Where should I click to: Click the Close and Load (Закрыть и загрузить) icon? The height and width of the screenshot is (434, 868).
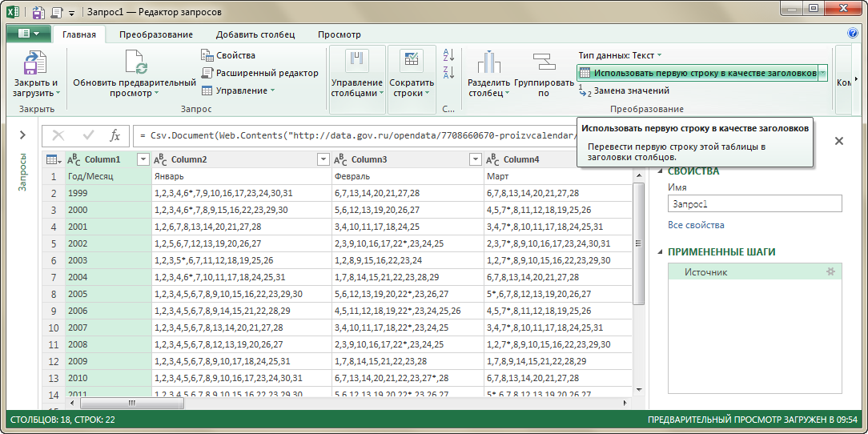35,62
